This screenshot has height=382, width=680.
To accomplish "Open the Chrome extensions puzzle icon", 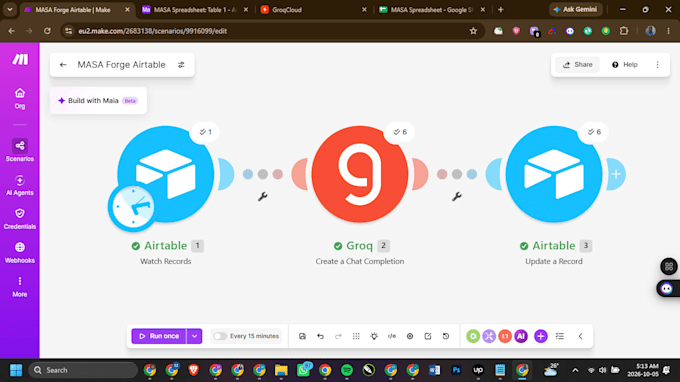I will coord(624,31).
